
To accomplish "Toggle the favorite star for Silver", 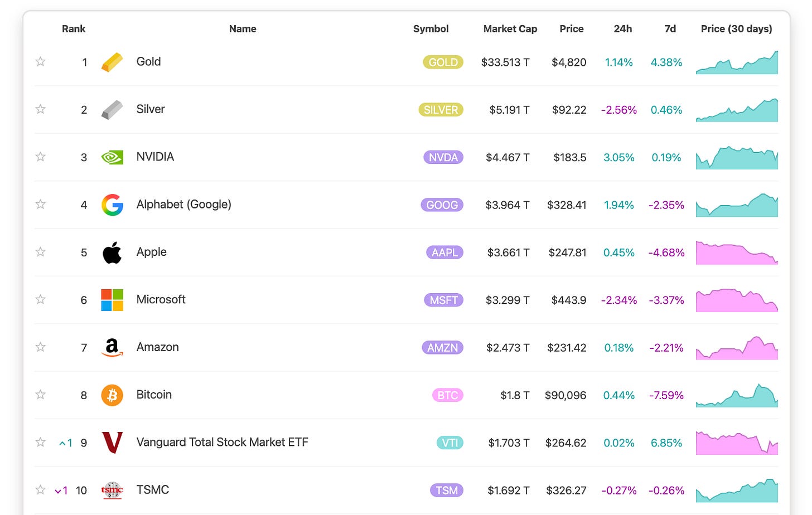I will [40, 109].
